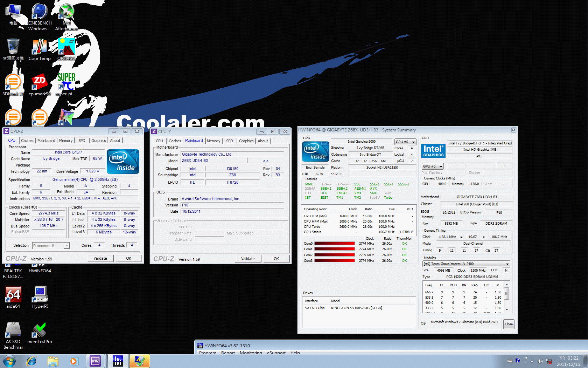Open the aida64 desktop icon
Viewport: 588px width, 368px height.
[x=13, y=297]
